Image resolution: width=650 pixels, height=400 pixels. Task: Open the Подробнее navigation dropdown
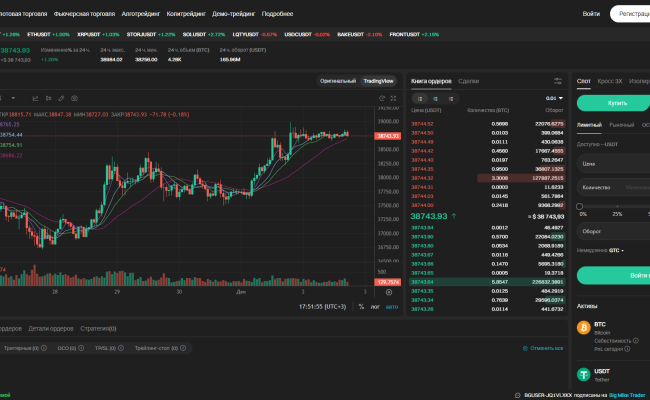click(279, 15)
